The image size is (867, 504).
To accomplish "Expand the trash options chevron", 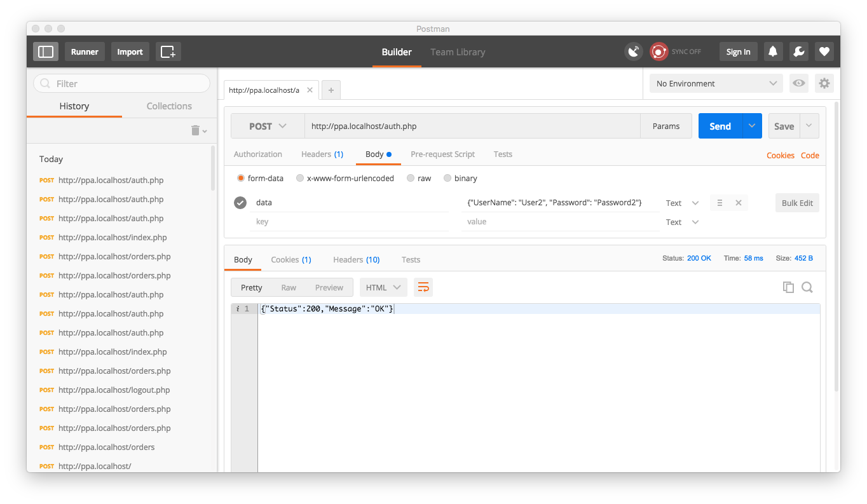I will click(205, 131).
